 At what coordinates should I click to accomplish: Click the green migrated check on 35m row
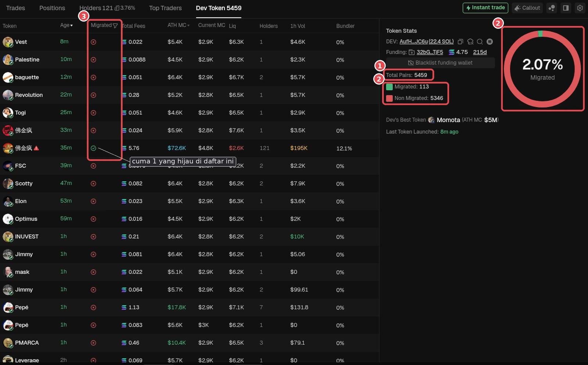click(93, 148)
